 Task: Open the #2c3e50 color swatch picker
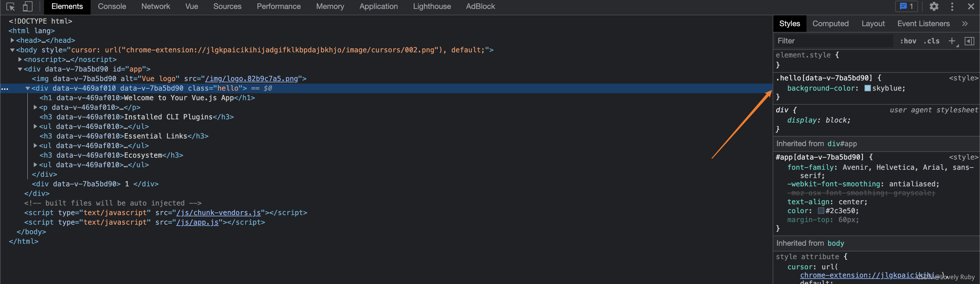[x=821, y=211]
